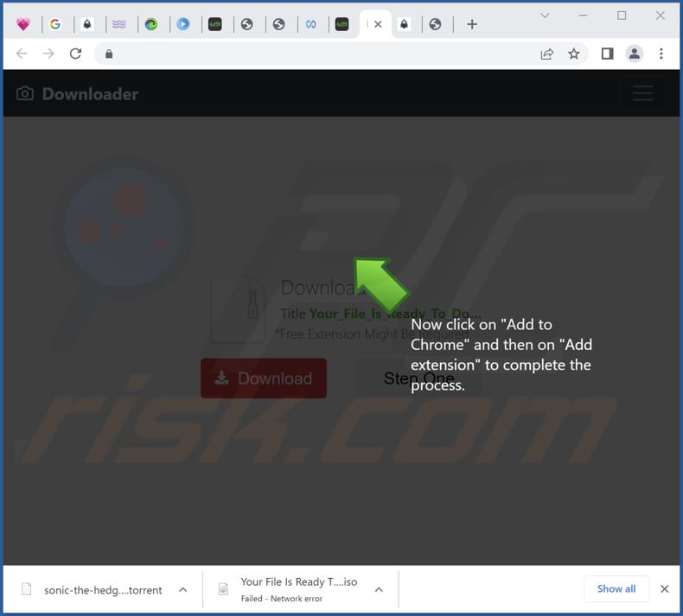Maximize the browser window
This screenshot has width=683, height=616.
click(x=622, y=16)
